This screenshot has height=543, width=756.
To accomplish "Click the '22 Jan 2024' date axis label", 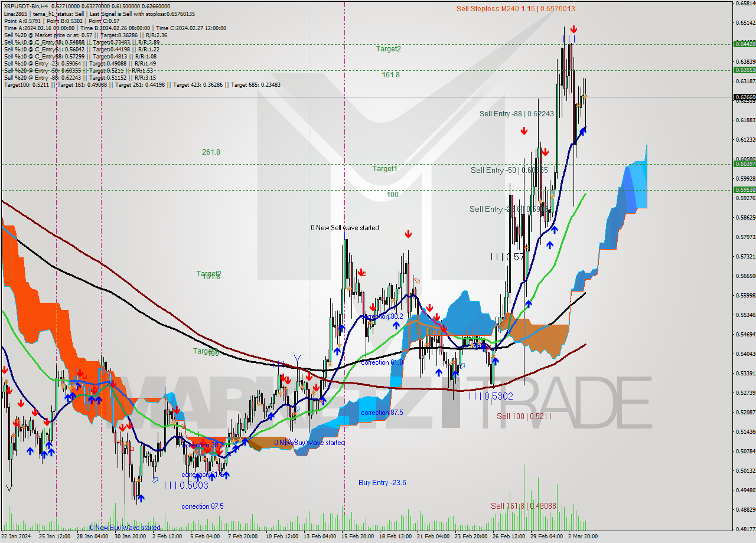I will (17, 537).
